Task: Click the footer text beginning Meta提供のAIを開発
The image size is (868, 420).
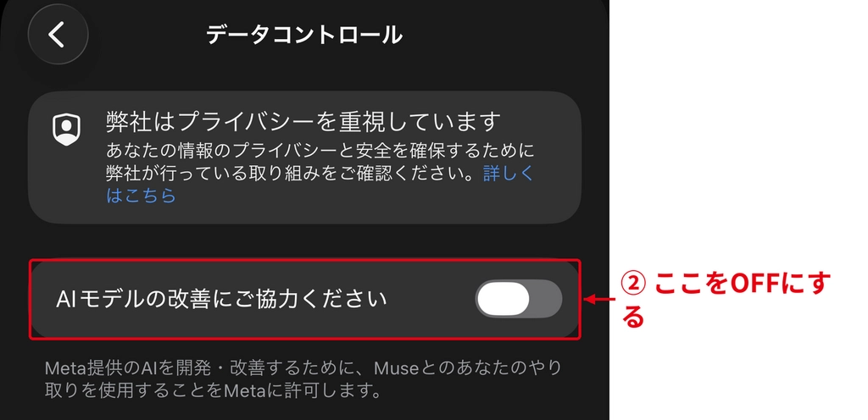Action: (x=303, y=379)
